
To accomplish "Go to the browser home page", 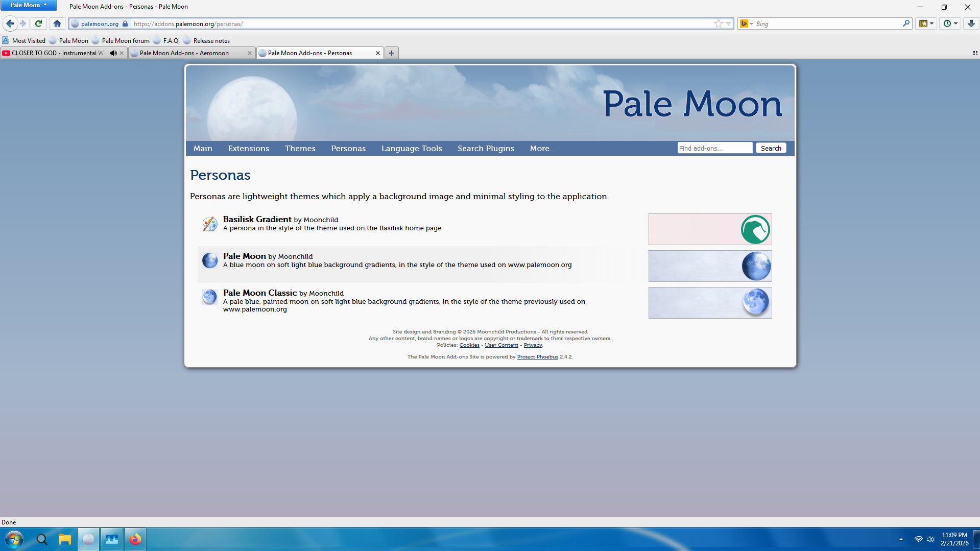I will [x=57, y=23].
